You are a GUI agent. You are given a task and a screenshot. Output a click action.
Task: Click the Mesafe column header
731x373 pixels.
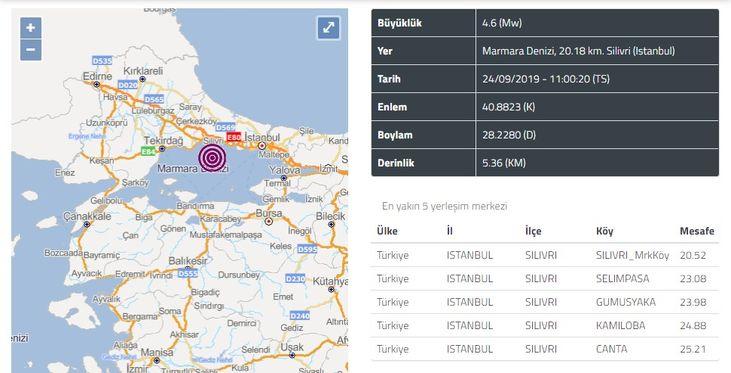point(697,231)
